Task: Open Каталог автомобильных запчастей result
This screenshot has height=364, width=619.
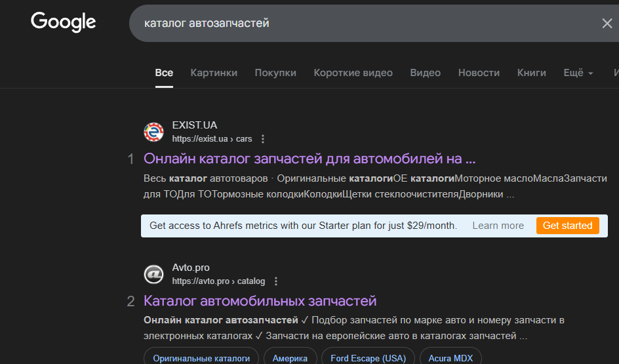Action: (x=260, y=301)
